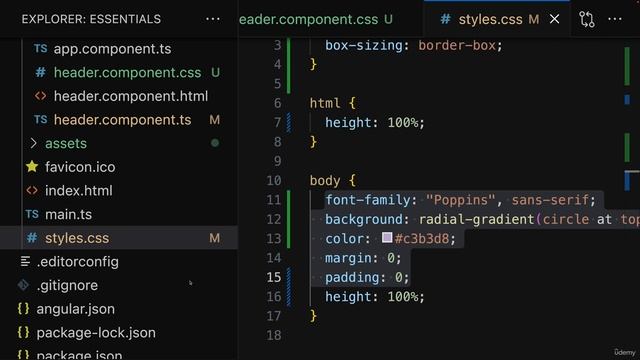Open header.component.css in the explorer
The height and width of the screenshot is (360, 640).
click(x=127, y=73)
